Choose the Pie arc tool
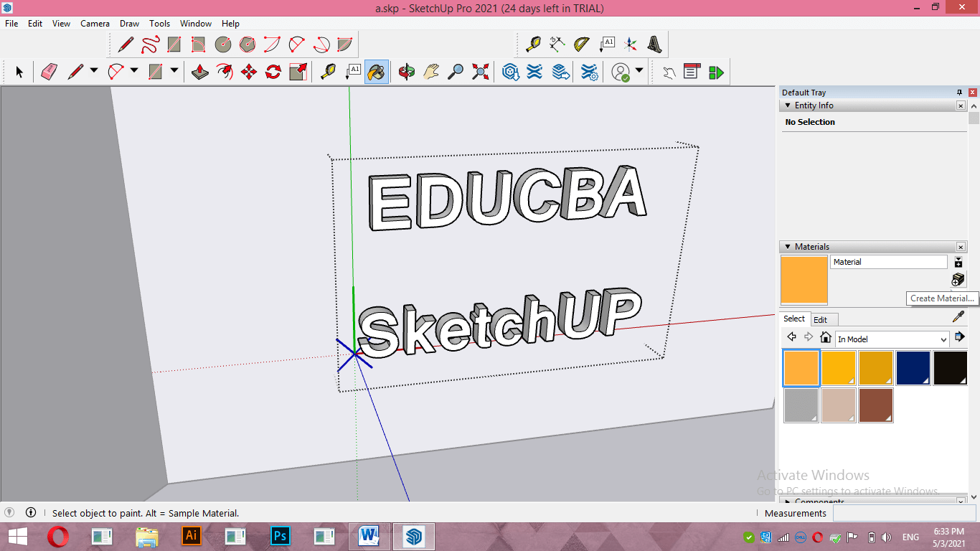 point(345,44)
